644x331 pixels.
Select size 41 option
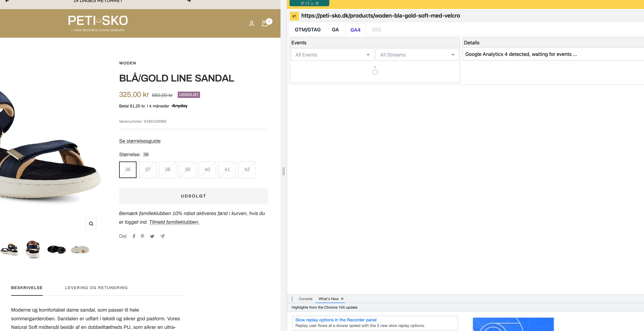click(227, 170)
